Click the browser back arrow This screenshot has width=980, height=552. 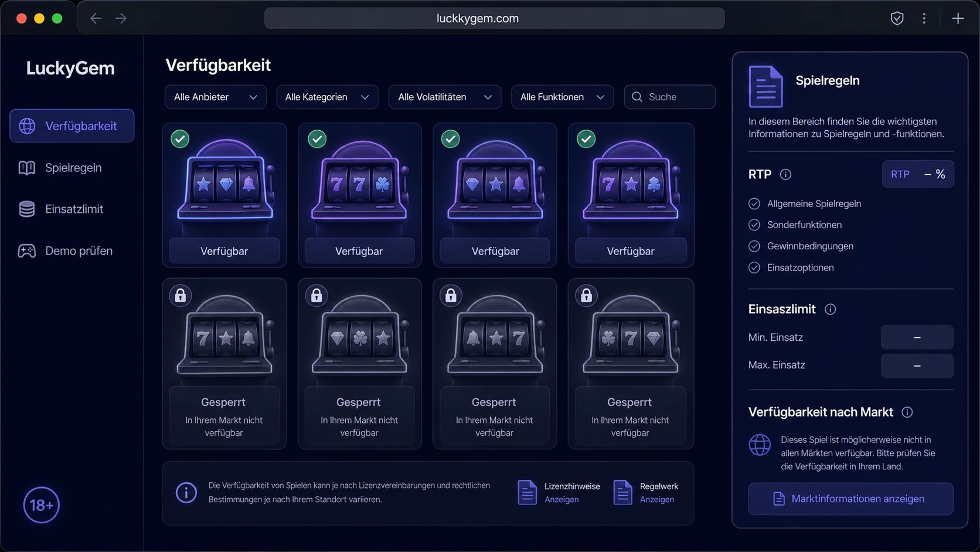pyautogui.click(x=96, y=18)
